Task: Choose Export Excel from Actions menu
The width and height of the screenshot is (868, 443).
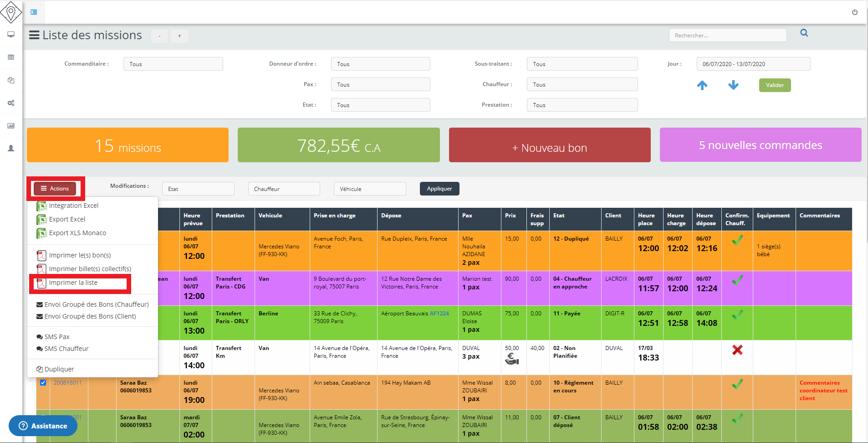Action: pyautogui.click(x=67, y=219)
